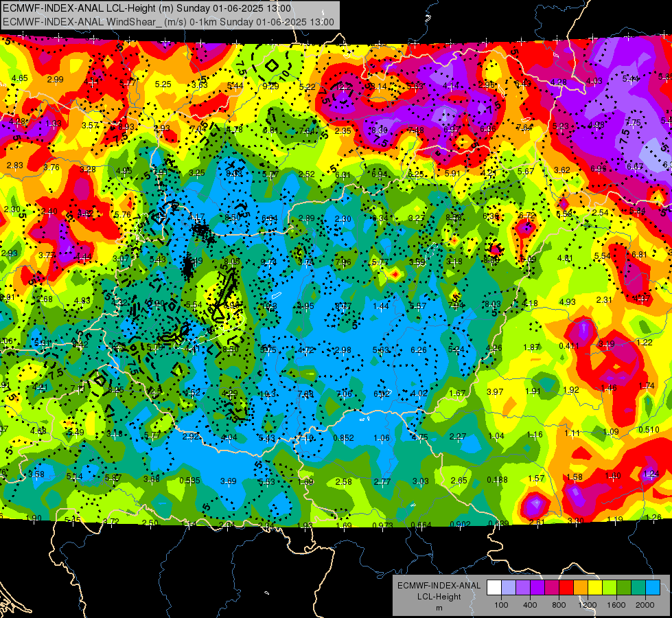Click the LCL-Height title line at top
The height and width of the screenshot is (618, 672).
(x=147, y=8)
